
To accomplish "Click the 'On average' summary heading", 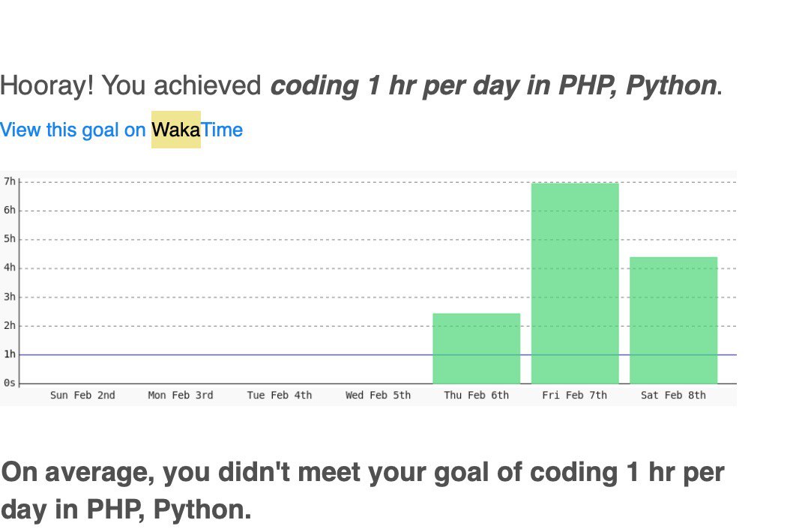I will pos(363,491).
